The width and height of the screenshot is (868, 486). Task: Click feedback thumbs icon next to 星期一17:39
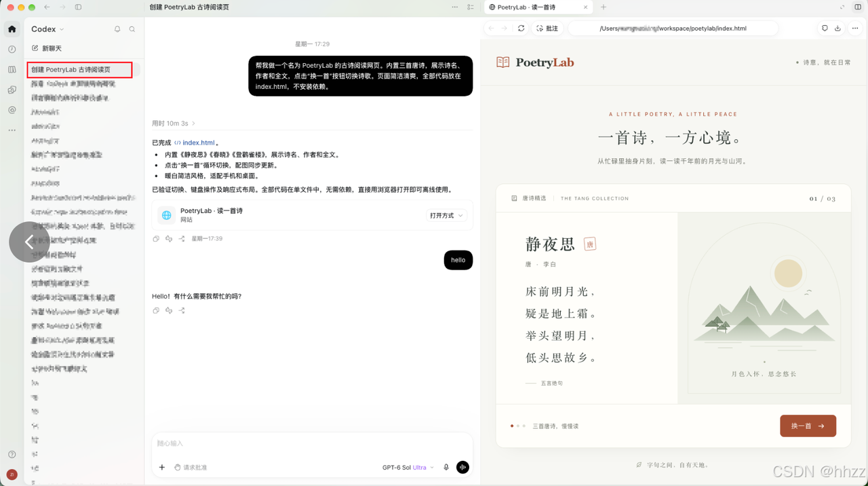pos(169,239)
